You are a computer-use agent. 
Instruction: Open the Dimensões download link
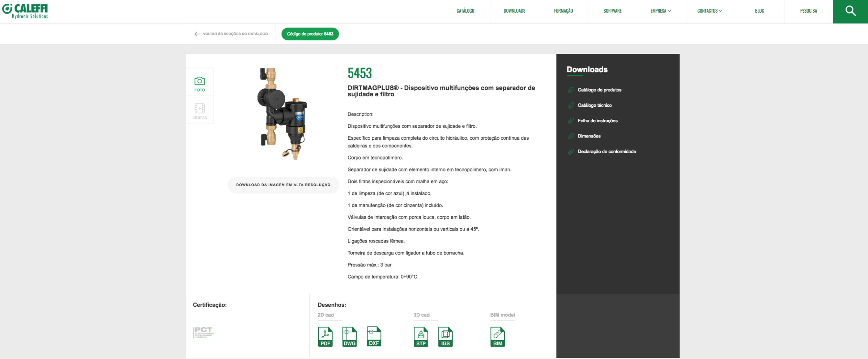coord(589,136)
